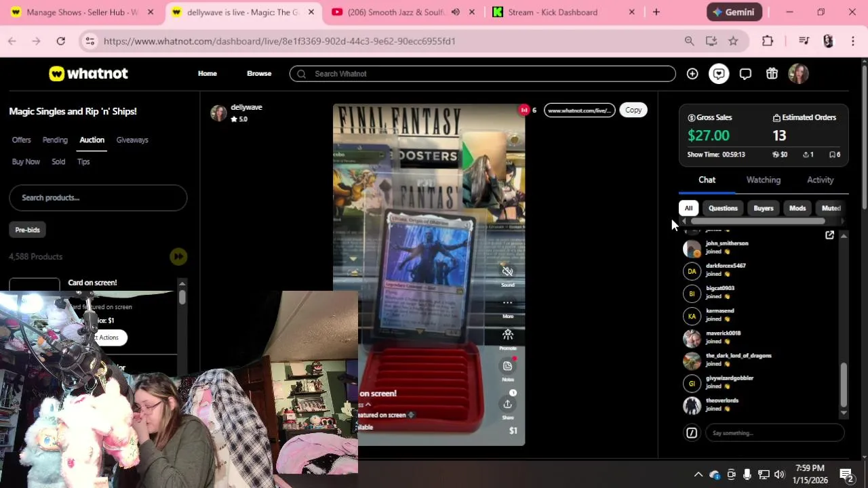Click the chat list vertical scrollbar thumb
Image resolution: width=868 pixels, height=488 pixels.
(x=844, y=384)
